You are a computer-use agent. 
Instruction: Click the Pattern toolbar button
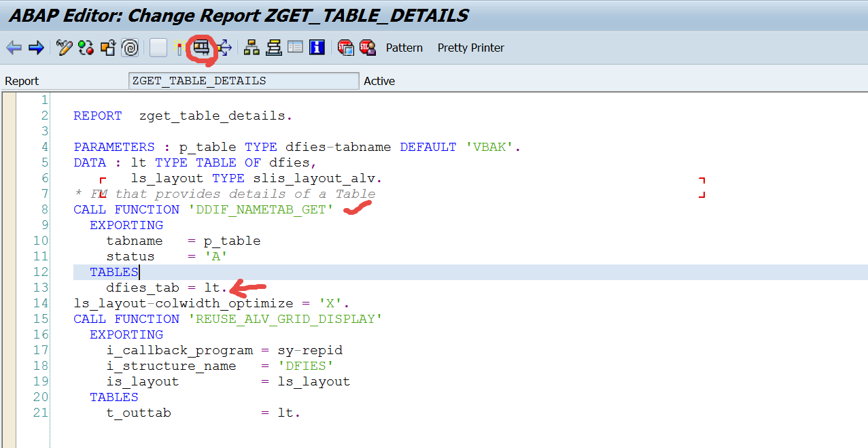point(404,48)
